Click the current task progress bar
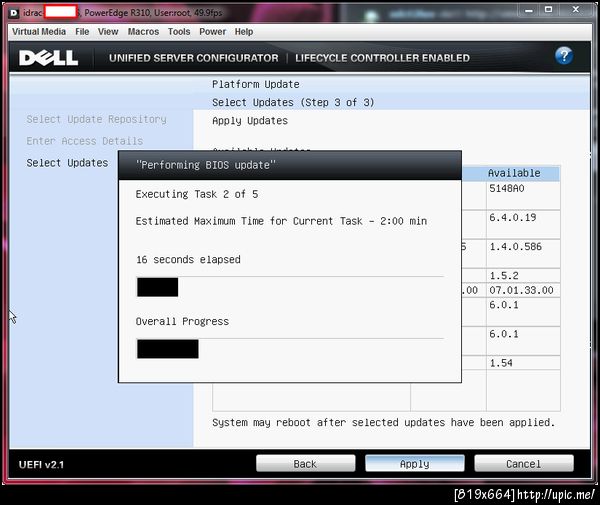 (290, 287)
